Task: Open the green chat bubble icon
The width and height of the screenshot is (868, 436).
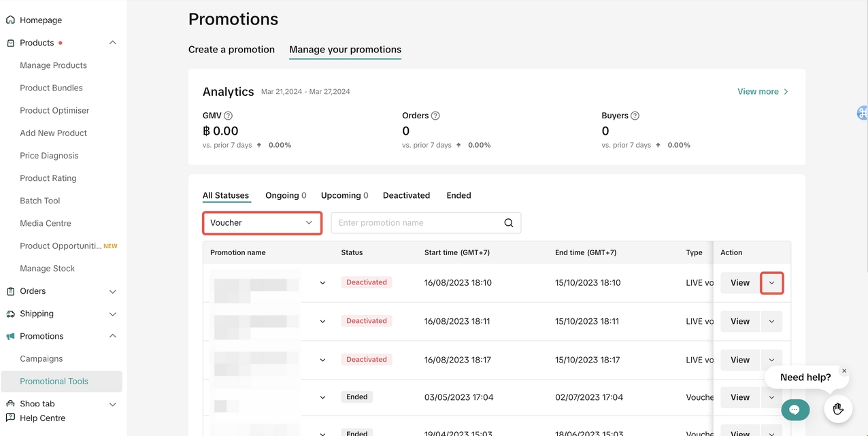Action: pos(795,409)
